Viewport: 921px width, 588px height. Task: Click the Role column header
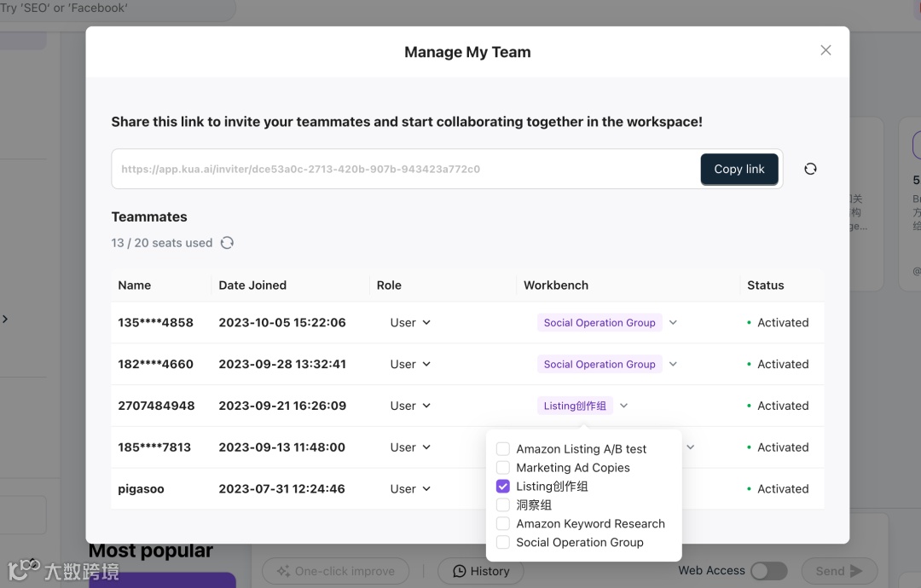[389, 285]
